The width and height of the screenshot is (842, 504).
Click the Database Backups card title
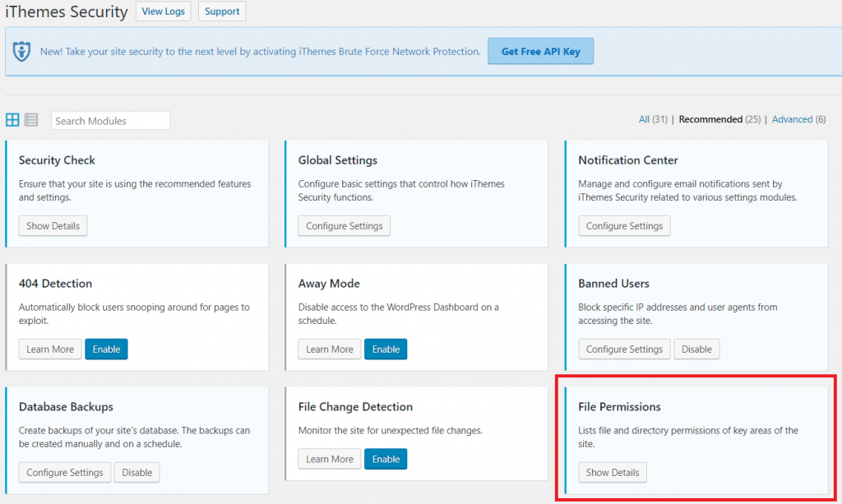(66, 407)
